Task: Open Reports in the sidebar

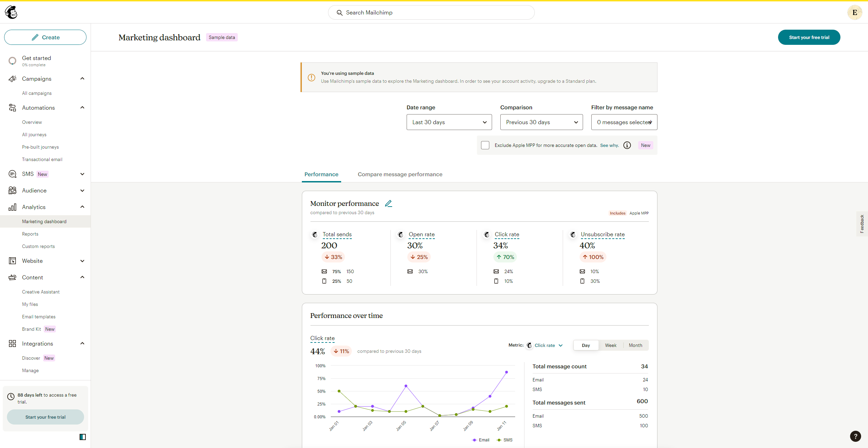Action: (x=30, y=234)
